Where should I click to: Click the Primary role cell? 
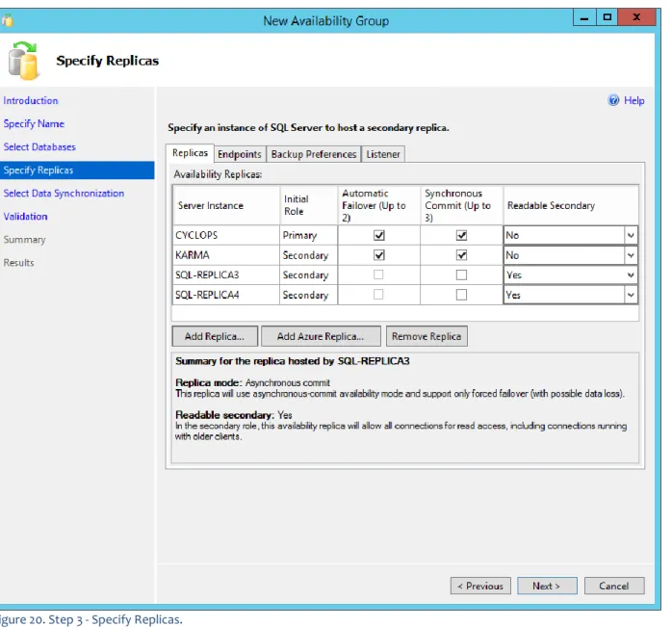click(x=309, y=235)
